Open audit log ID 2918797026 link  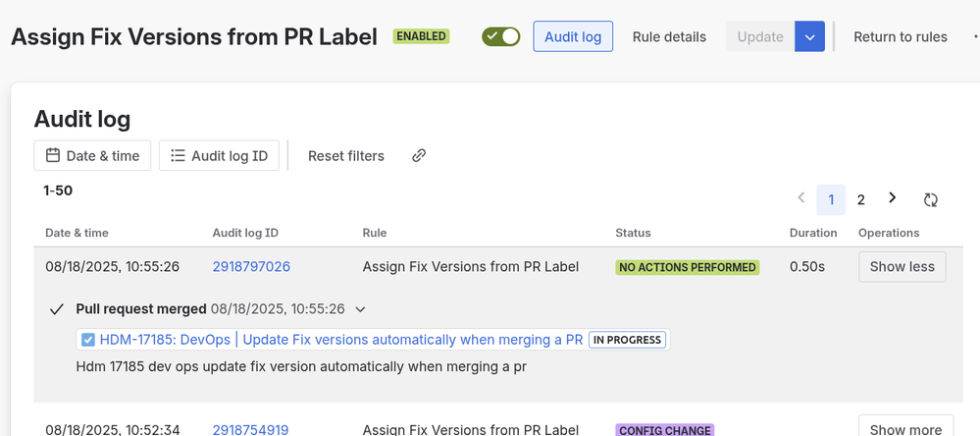coord(251,266)
